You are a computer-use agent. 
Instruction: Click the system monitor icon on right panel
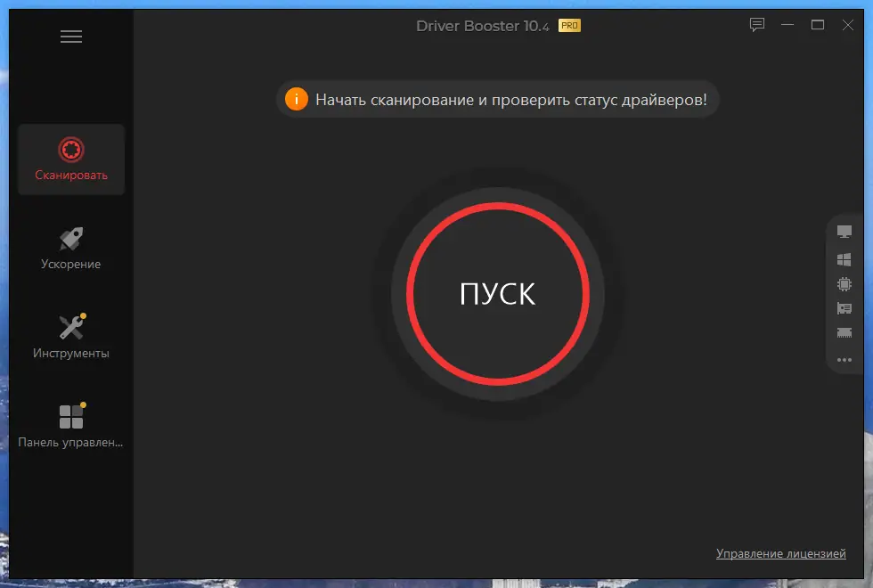pyautogui.click(x=844, y=231)
